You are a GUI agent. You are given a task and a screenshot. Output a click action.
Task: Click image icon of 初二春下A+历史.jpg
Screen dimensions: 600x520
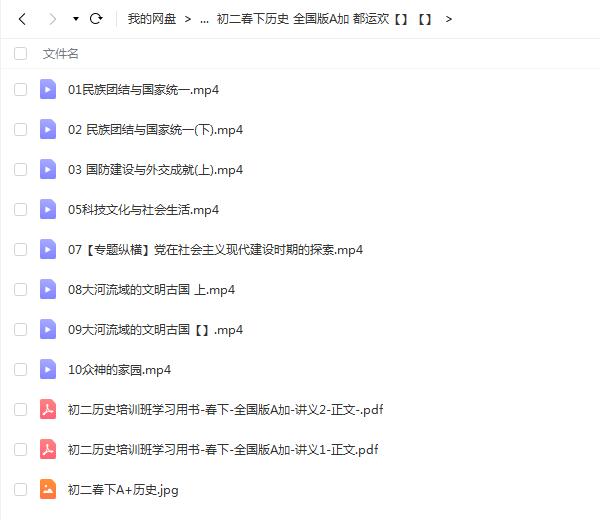tap(48, 489)
